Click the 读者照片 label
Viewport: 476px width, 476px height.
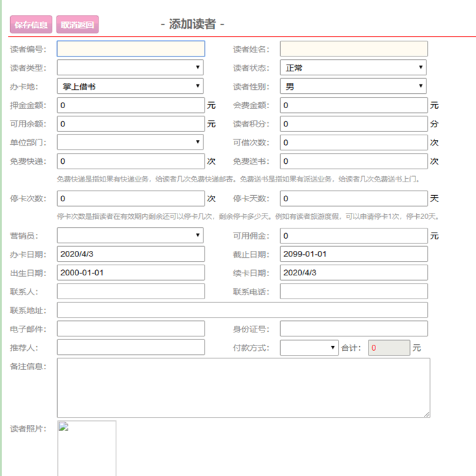tap(29, 428)
